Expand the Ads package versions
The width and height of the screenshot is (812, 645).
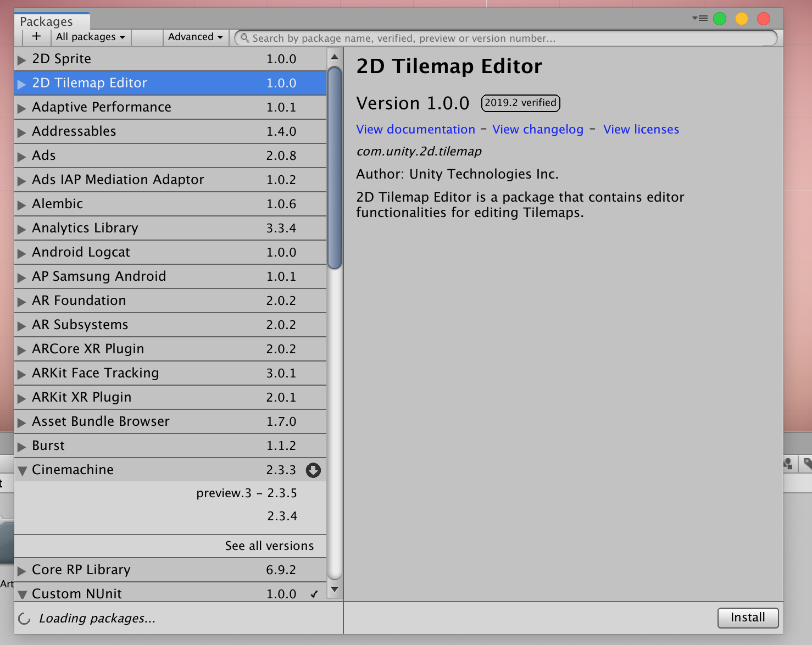21,156
